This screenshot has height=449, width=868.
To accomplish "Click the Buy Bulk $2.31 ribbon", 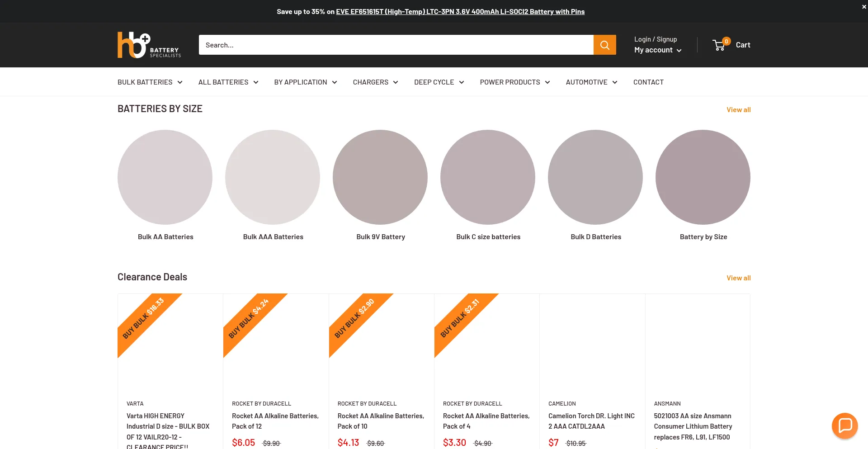I will click(460, 319).
